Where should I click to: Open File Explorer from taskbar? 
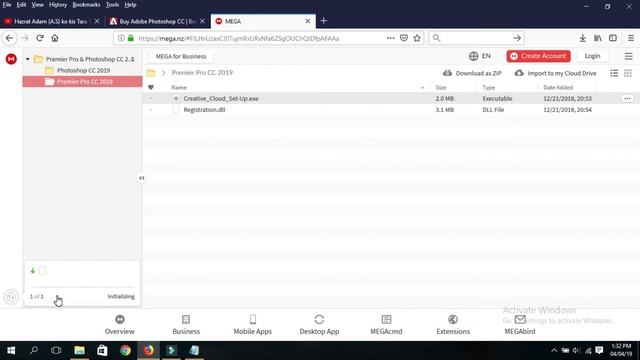[x=79, y=351]
